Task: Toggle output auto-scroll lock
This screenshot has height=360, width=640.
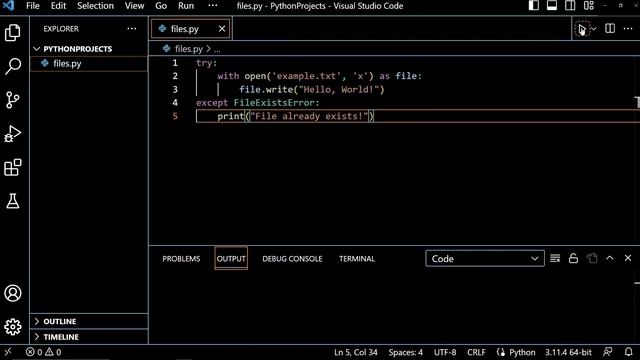Action: (573, 258)
